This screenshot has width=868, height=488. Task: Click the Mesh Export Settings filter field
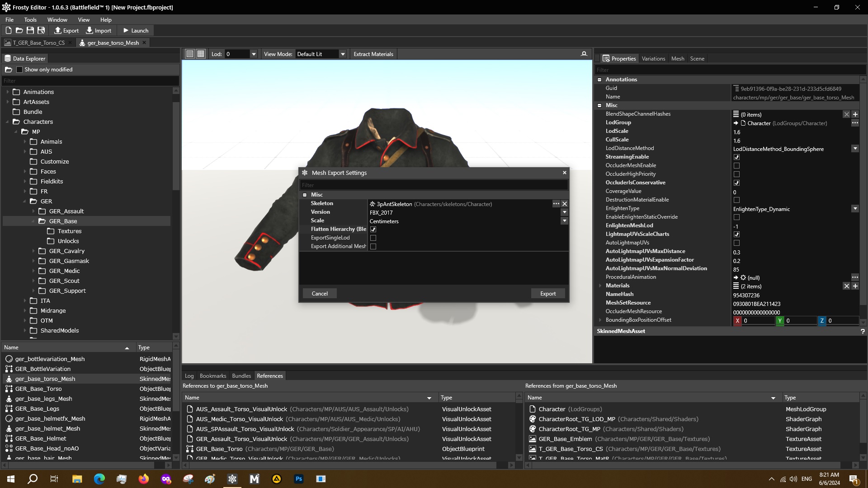click(433, 185)
